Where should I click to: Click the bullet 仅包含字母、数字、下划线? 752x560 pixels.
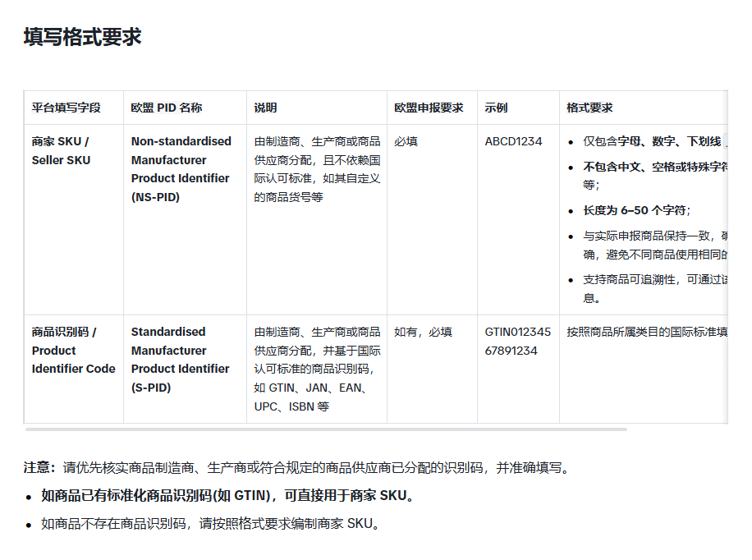coord(652,141)
